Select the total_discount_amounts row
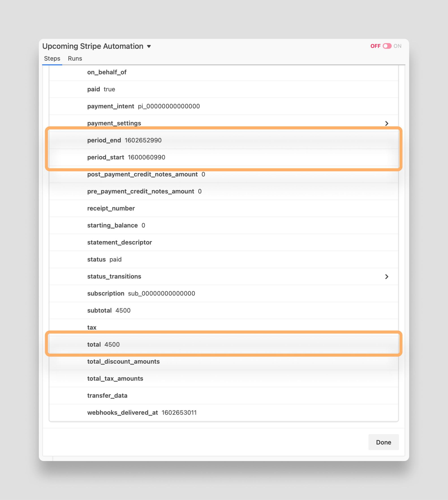 pos(222,361)
